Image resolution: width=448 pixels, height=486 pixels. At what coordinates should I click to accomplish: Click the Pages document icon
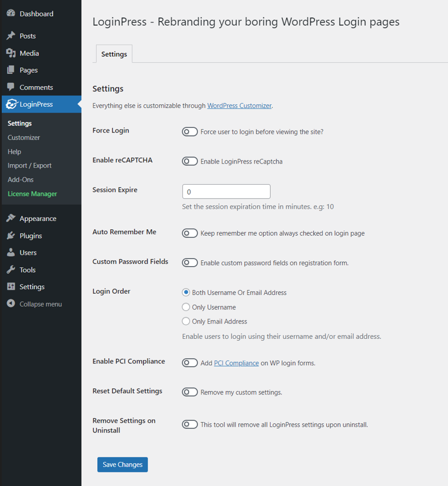coord(11,70)
